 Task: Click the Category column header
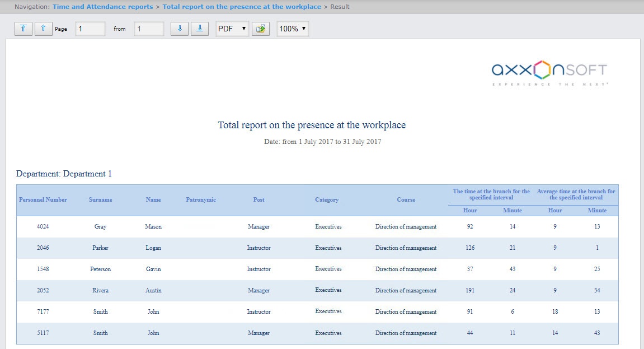(327, 200)
